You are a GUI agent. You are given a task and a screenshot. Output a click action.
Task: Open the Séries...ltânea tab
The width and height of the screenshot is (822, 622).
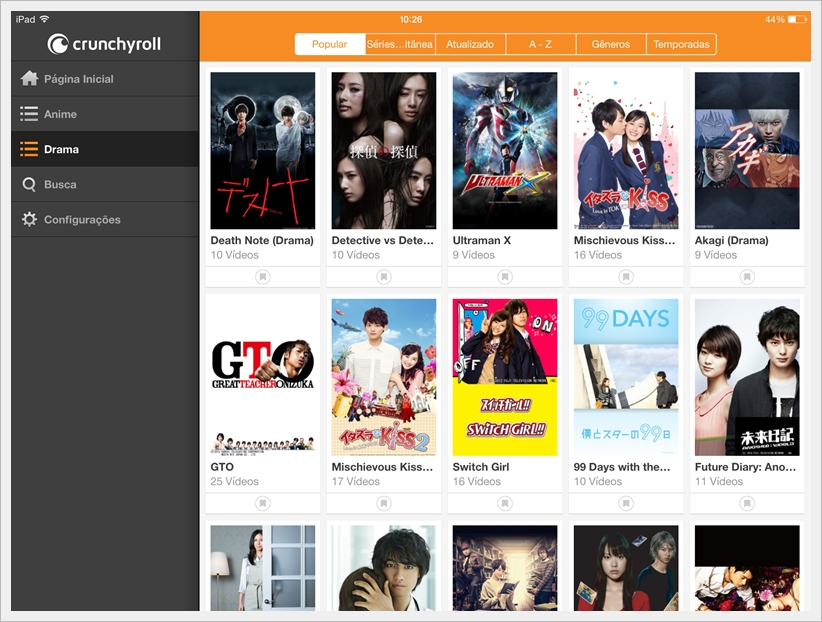coord(400,44)
